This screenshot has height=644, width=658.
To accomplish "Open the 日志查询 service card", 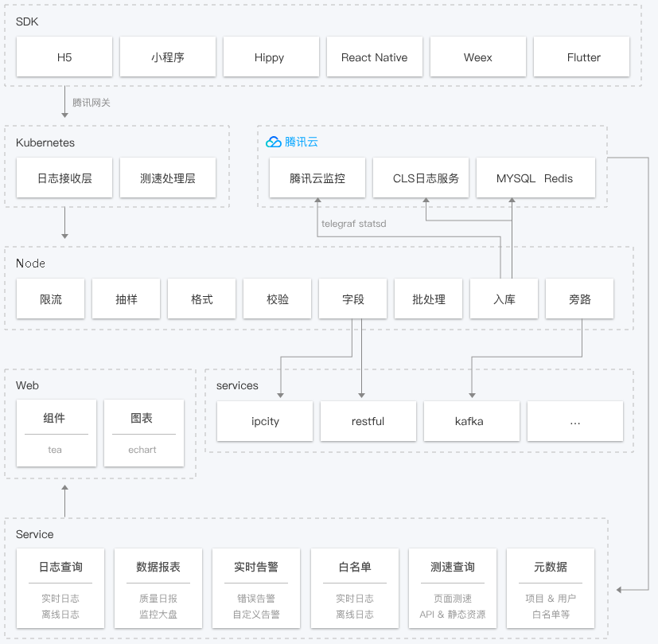I will click(60, 588).
